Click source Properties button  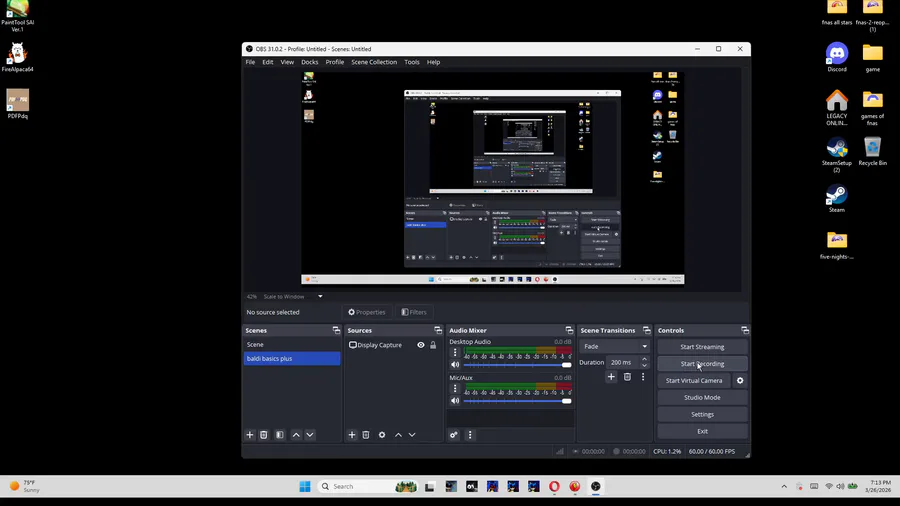click(x=367, y=312)
